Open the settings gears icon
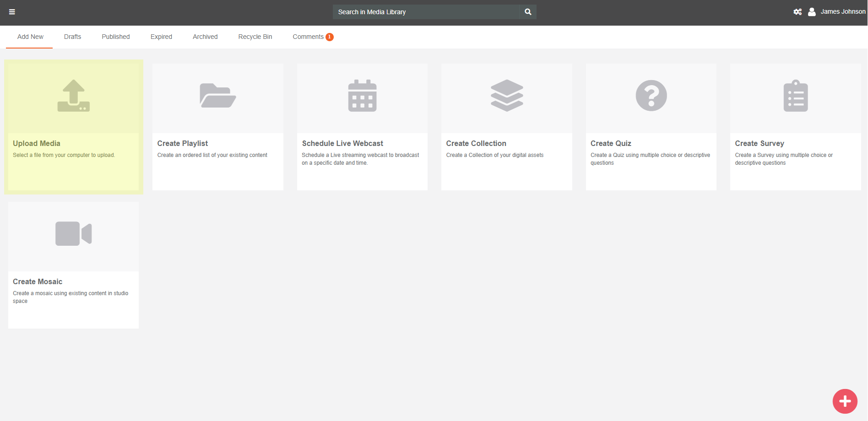This screenshot has height=421, width=868. 797,12
